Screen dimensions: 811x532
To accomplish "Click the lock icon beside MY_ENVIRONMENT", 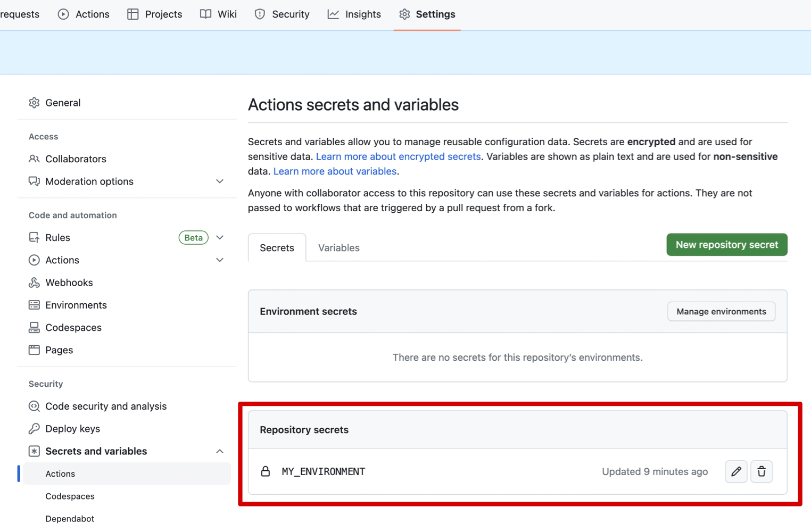I will click(266, 471).
